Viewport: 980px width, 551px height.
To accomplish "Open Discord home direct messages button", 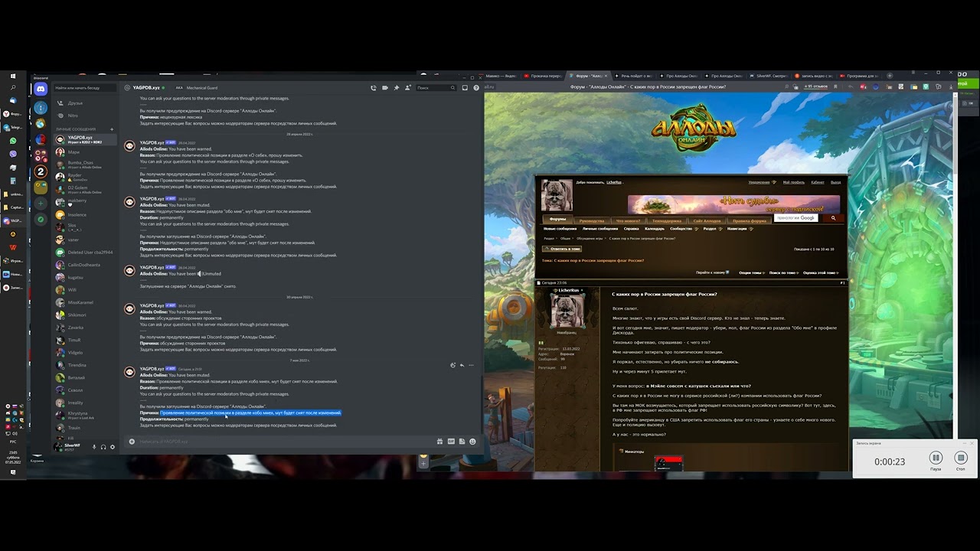I will pos(41,90).
